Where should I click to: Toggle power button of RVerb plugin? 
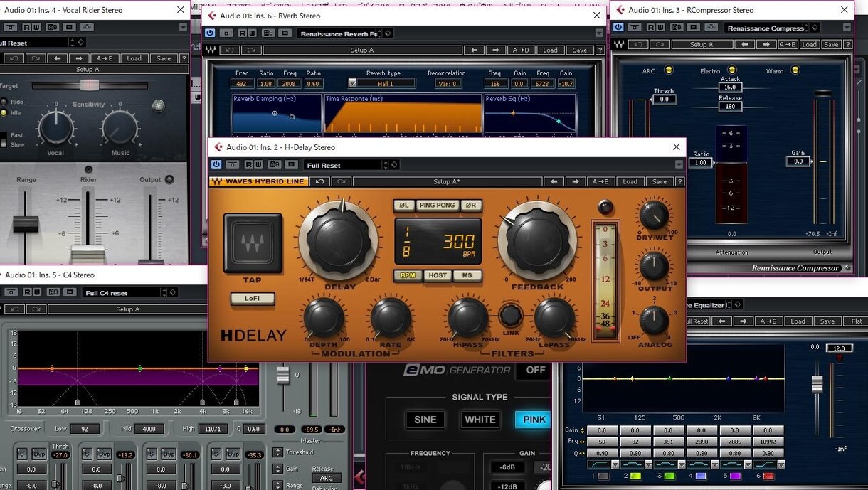coord(210,33)
